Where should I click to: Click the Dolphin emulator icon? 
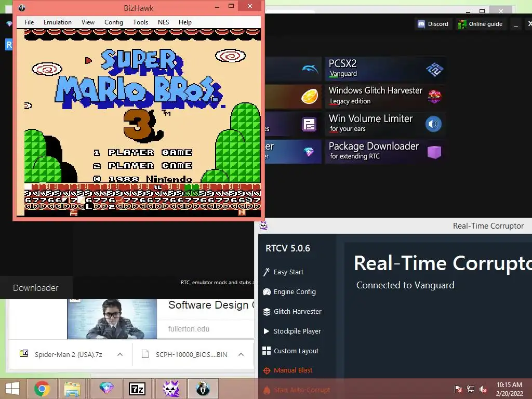(x=310, y=69)
